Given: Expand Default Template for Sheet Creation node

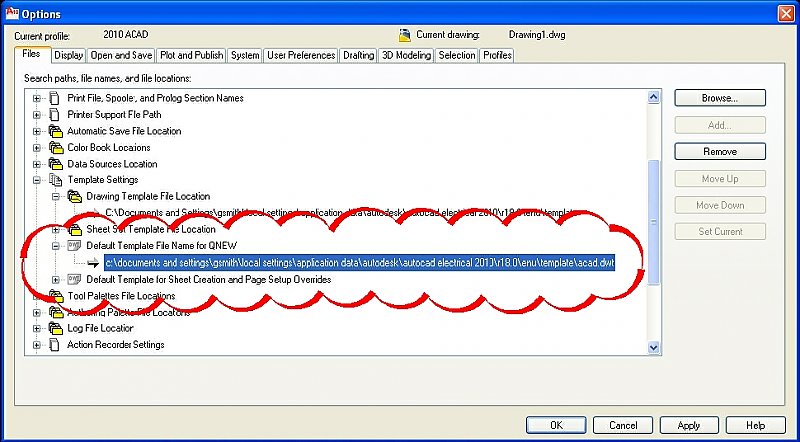Looking at the screenshot, I should [56, 280].
